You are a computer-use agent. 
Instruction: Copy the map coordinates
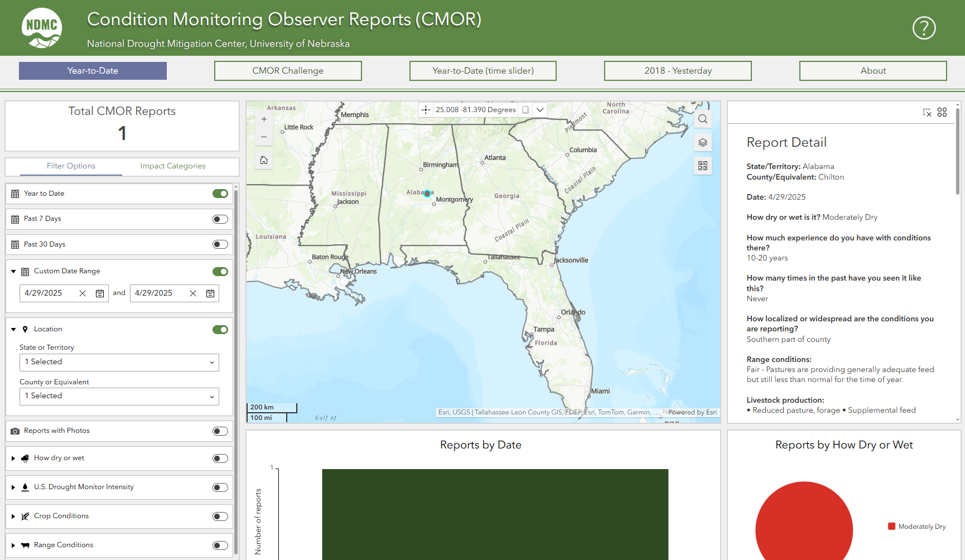[x=525, y=110]
